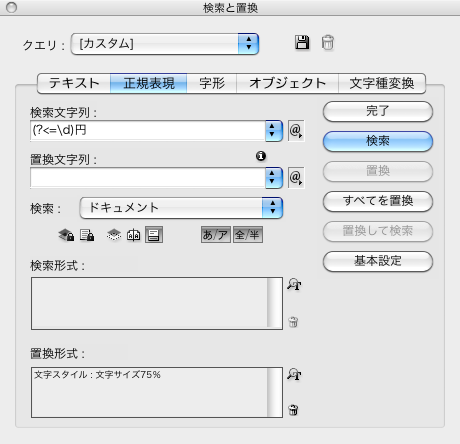Toggle include locked layers icon
This screenshot has height=444, width=460.
click(66, 235)
